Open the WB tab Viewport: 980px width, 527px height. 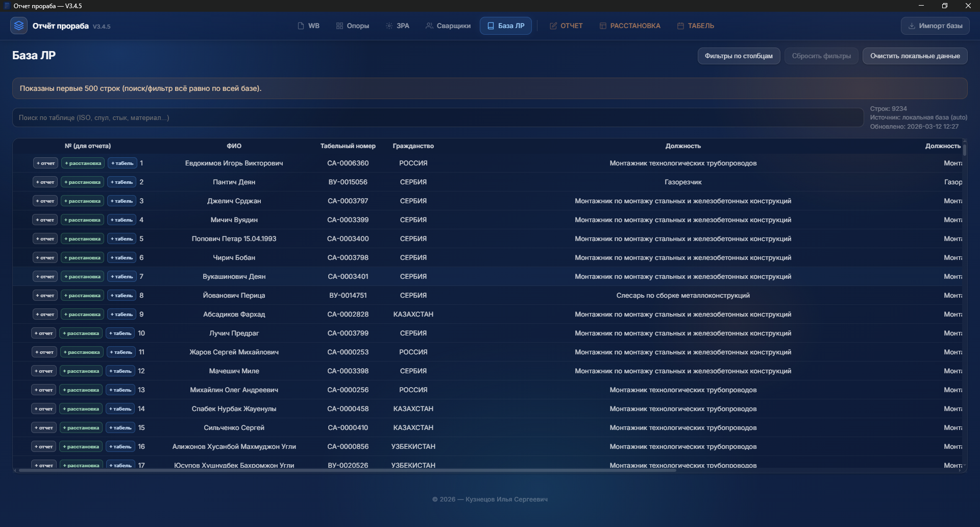pyautogui.click(x=308, y=26)
